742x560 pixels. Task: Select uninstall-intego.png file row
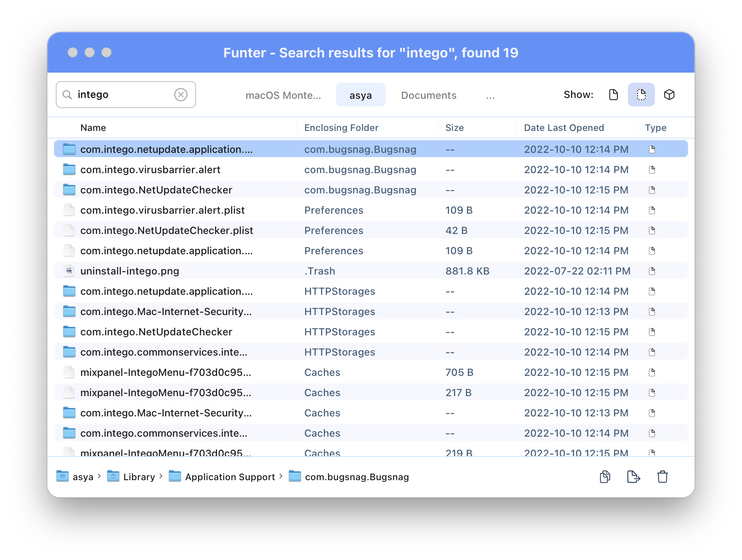click(371, 271)
